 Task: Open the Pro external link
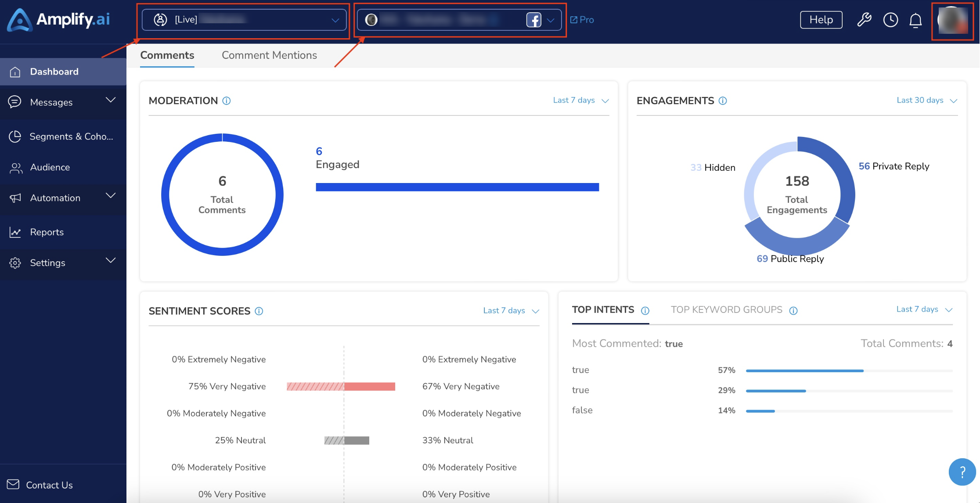pos(582,20)
